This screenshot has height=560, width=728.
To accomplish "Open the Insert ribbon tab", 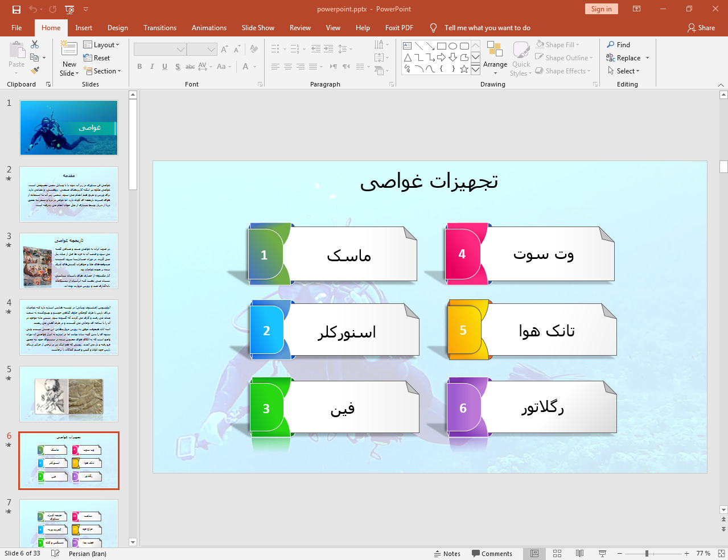I will click(84, 28).
